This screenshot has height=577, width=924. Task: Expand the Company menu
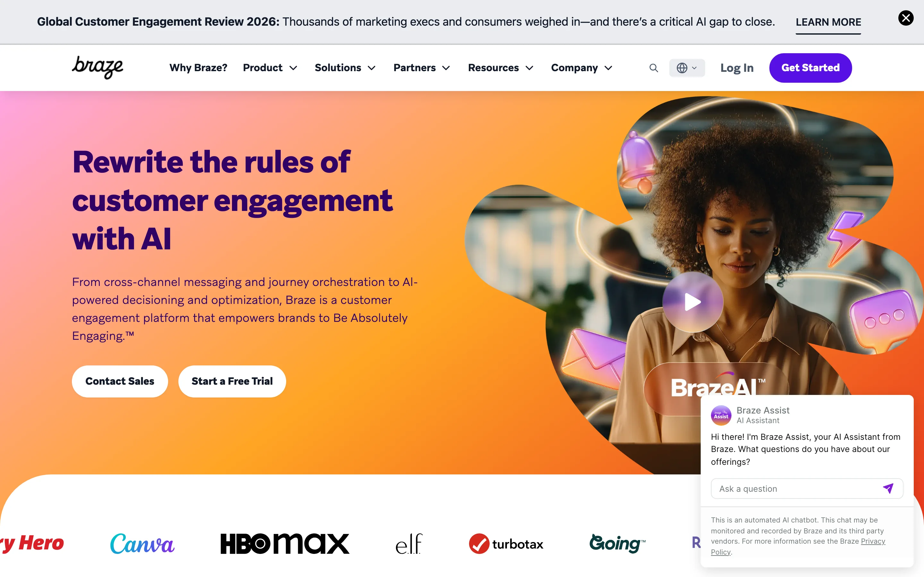(x=581, y=68)
